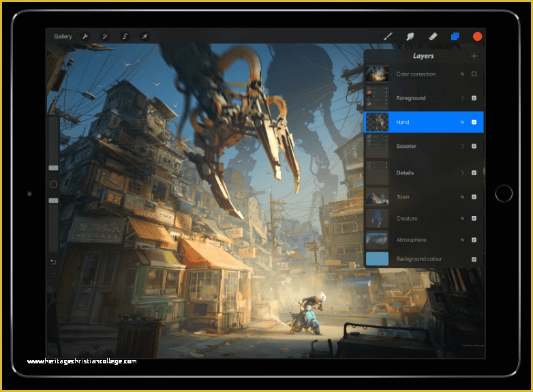Open blend mode N for Creature layer
This screenshot has width=533, height=392.
[x=462, y=218]
